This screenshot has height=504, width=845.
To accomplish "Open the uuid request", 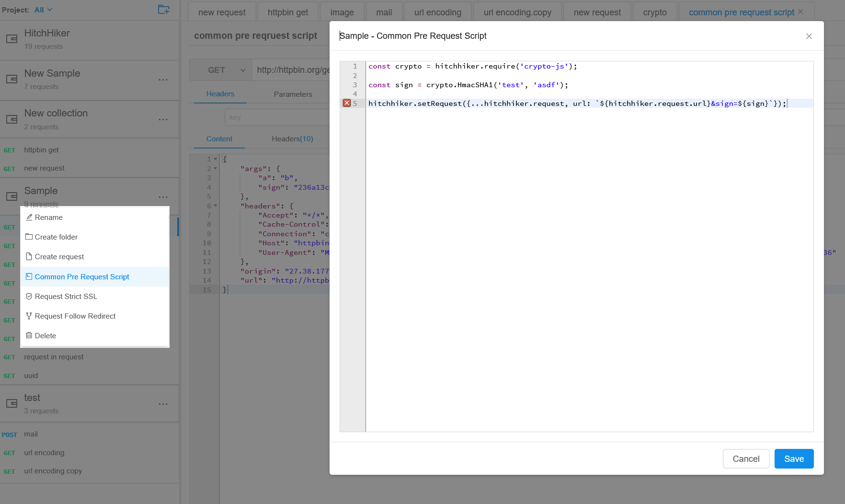I will (90, 376).
